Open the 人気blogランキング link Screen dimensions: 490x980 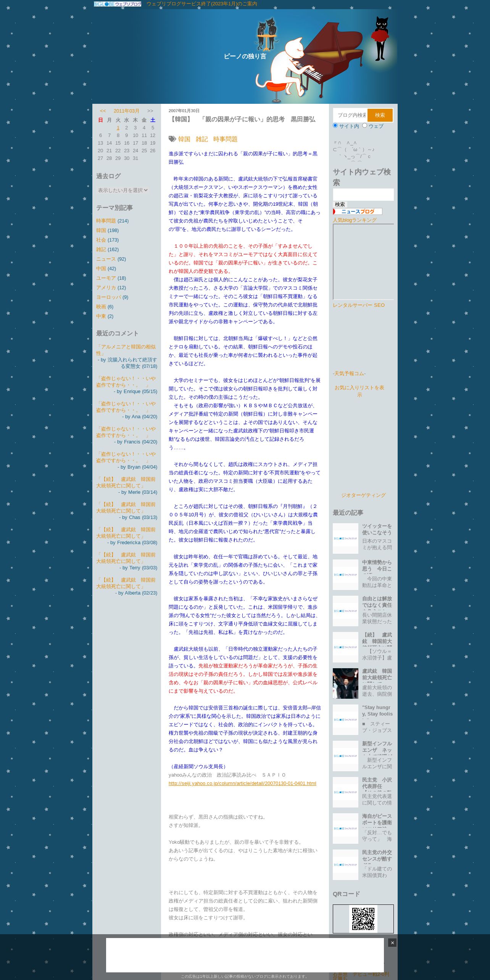pyautogui.click(x=355, y=220)
